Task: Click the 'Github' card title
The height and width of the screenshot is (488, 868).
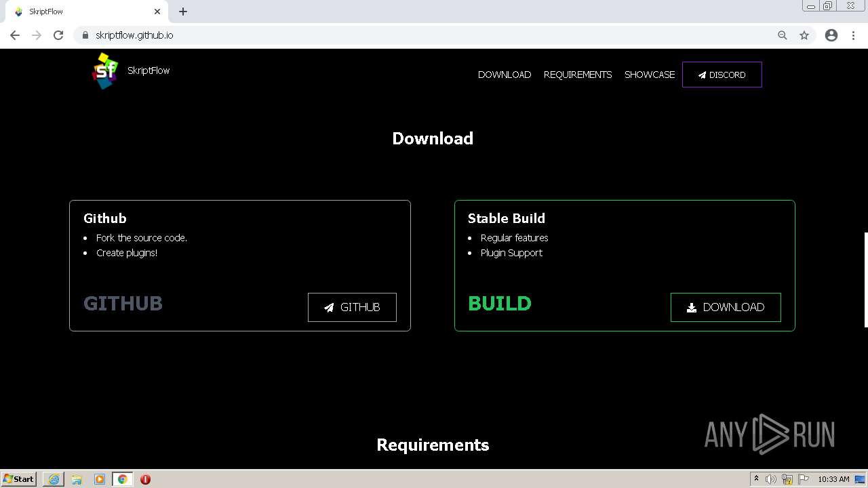Action: point(105,218)
